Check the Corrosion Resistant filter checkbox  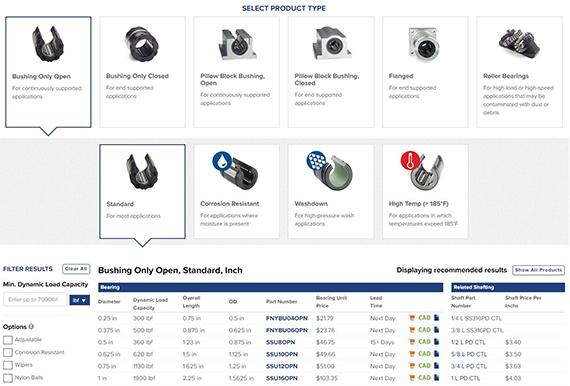coord(8,353)
